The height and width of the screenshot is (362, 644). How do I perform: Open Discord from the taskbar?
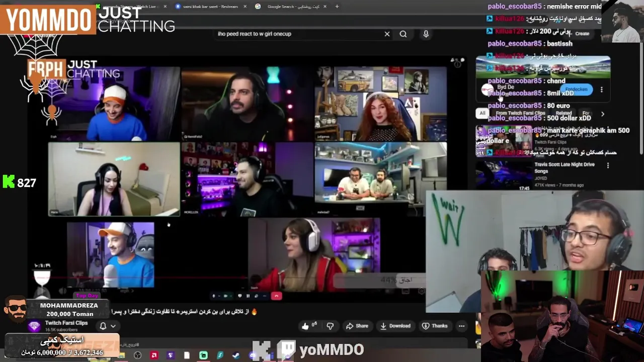(253, 355)
